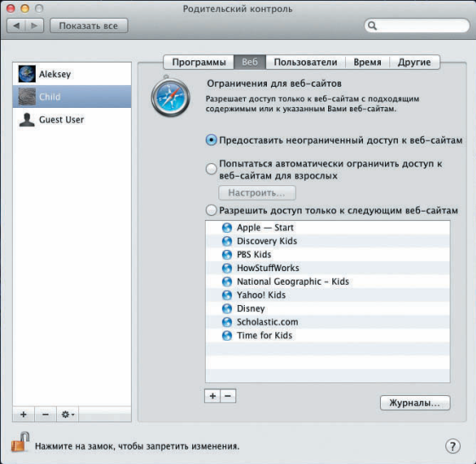Open help with the question mark button

452,446
